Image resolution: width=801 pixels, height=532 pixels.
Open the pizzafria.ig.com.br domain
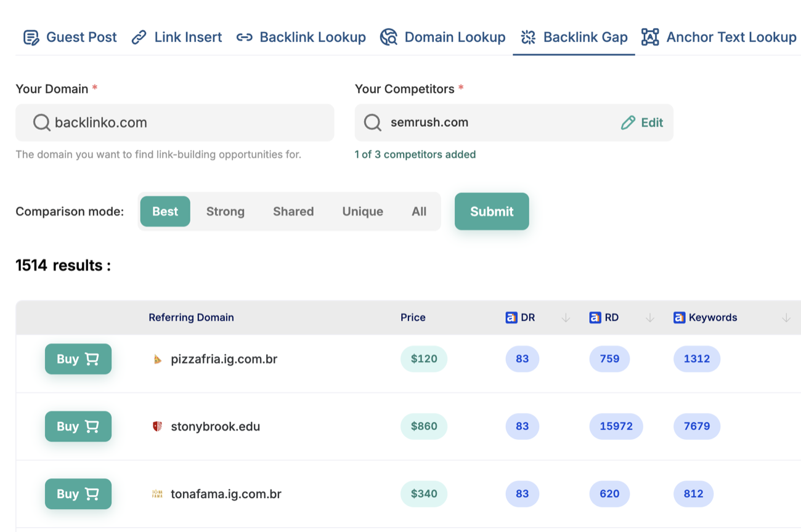[x=224, y=359]
